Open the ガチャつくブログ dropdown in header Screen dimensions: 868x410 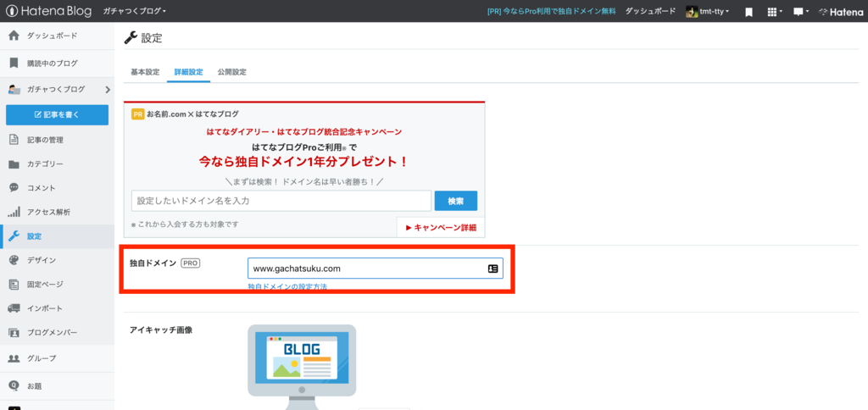pyautogui.click(x=135, y=11)
